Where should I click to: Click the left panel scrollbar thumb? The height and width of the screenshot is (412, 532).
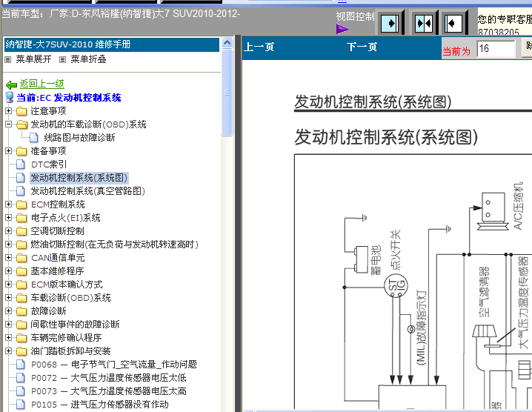click(x=227, y=93)
